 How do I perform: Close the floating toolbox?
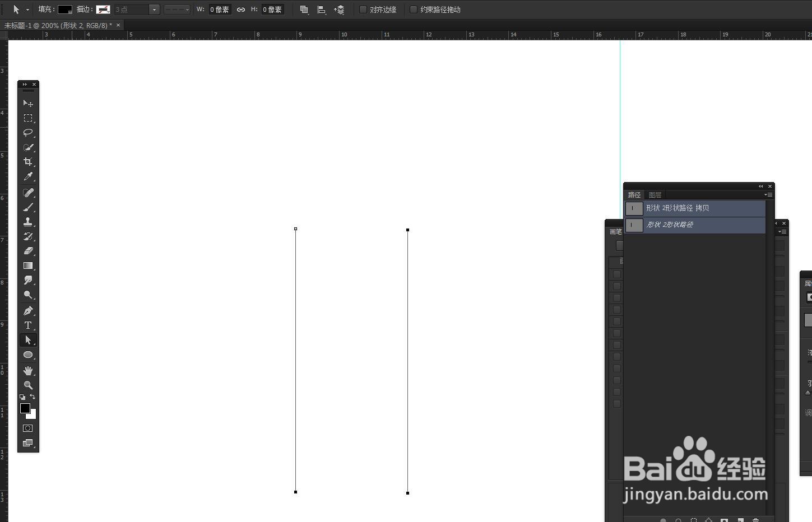pyautogui.click(x=34, y=84)
